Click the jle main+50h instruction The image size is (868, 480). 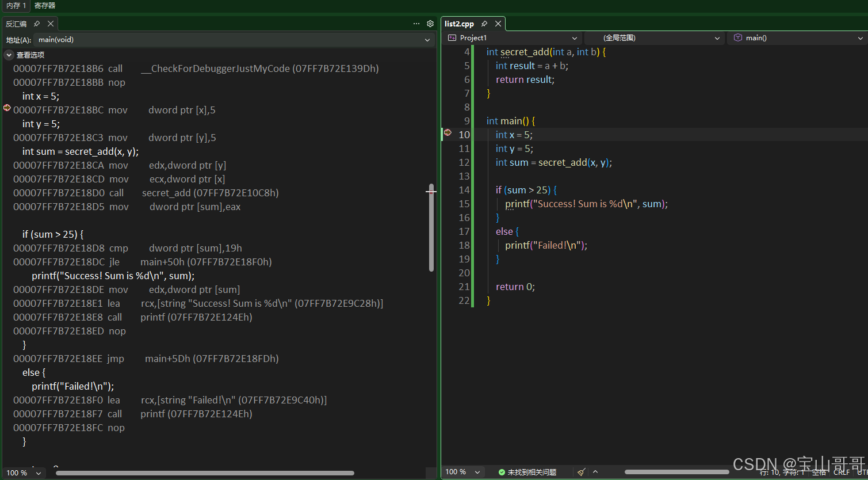coord(143,262)
